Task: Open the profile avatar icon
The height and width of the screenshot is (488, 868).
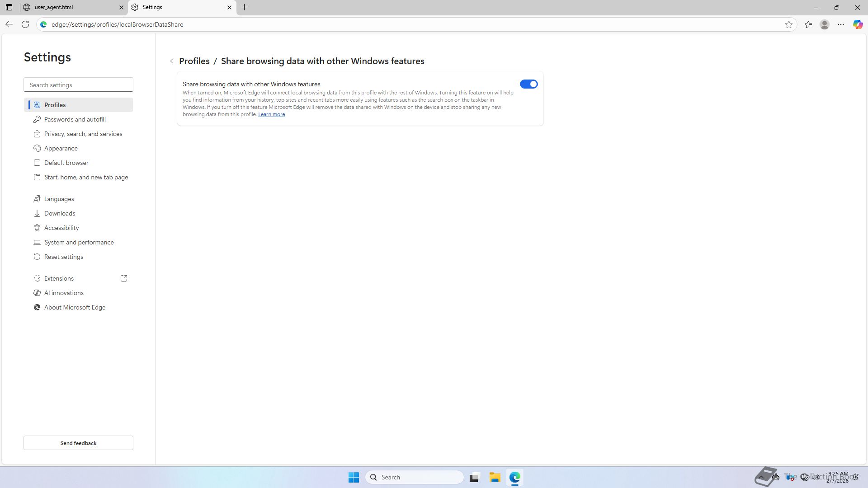Action: 825,24
